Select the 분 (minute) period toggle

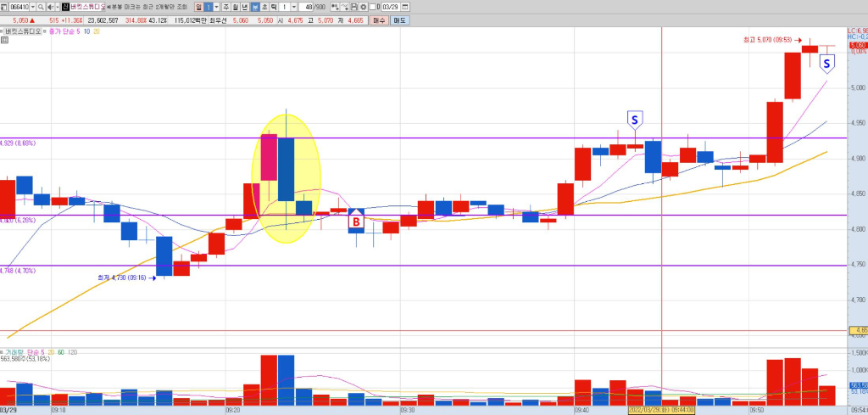tap(255, 7)
